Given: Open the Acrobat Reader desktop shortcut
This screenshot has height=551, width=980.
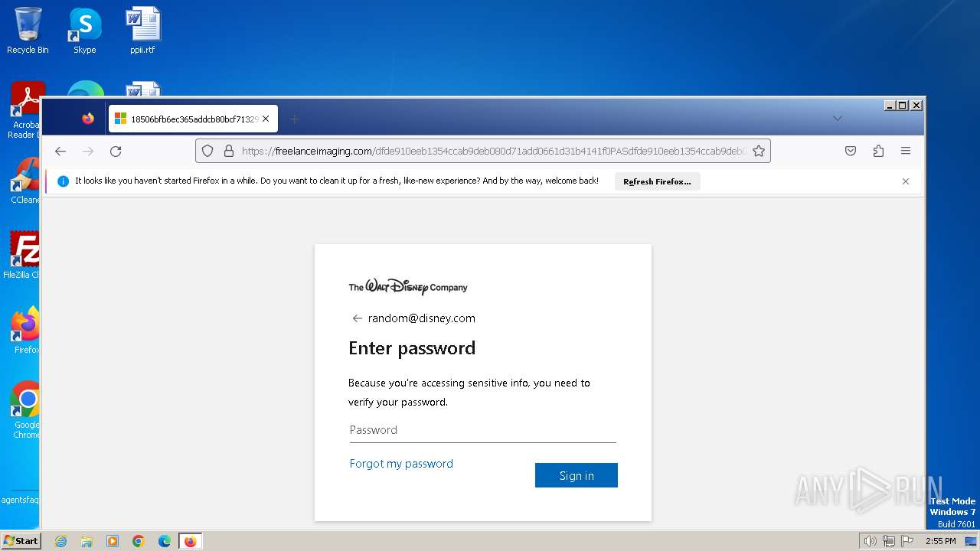Looking at the screenshot, I should tap(26, 111).
